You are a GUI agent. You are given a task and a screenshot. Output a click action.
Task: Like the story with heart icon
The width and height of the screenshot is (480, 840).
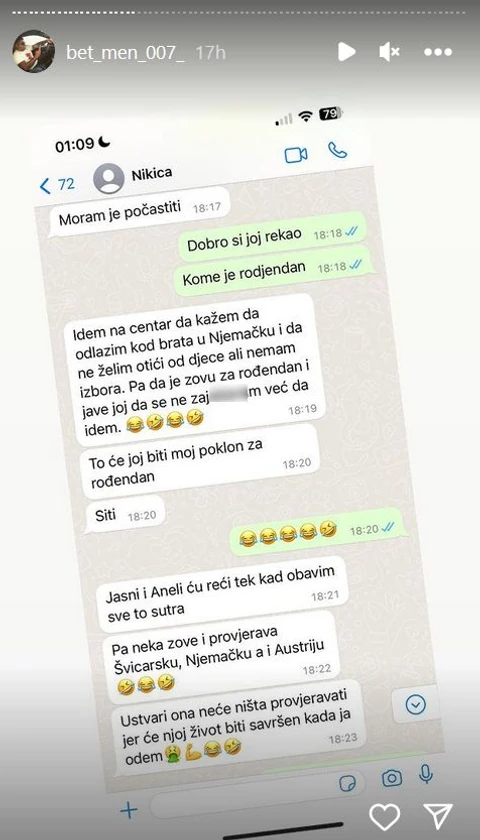pyautogui.click(x=384, y=817)
